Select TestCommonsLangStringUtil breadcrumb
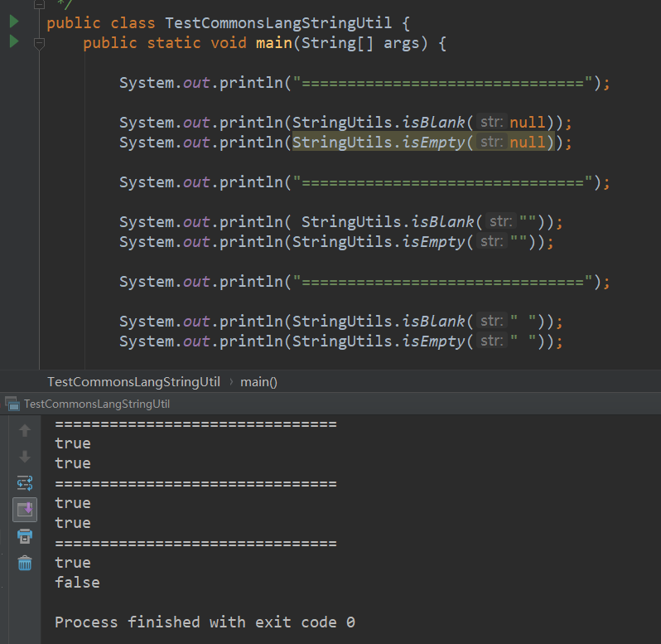Screen dimensions: 661x644 [133, 382]
